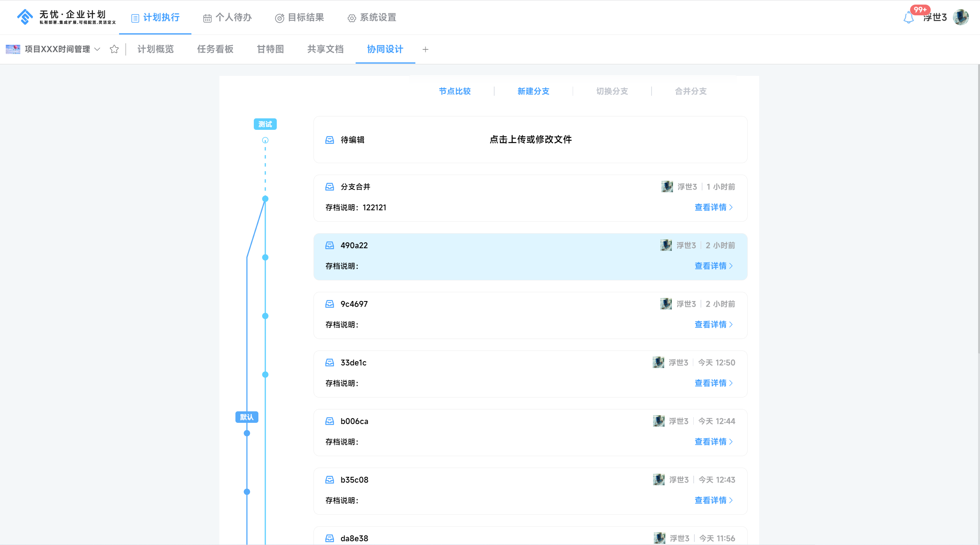Click the notification bell icon
Viewport: 980px width, 545px height.
point(908,18)
